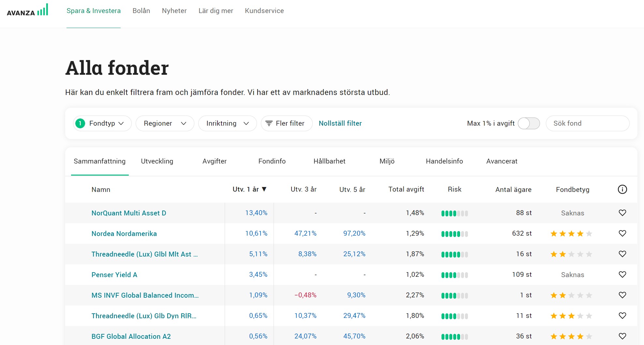Viewport: 644px width, 345px height.
Task: Switch to the Utveckling tab
Action: 157,161
